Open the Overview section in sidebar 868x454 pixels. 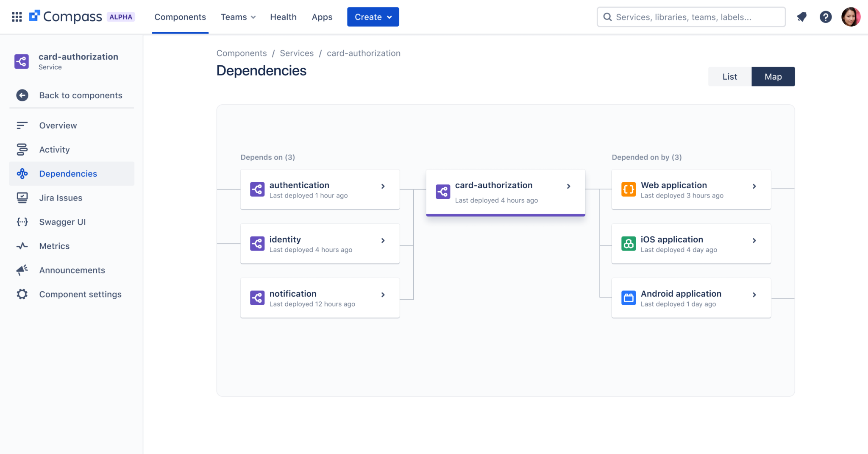click(x=58, y=125)
